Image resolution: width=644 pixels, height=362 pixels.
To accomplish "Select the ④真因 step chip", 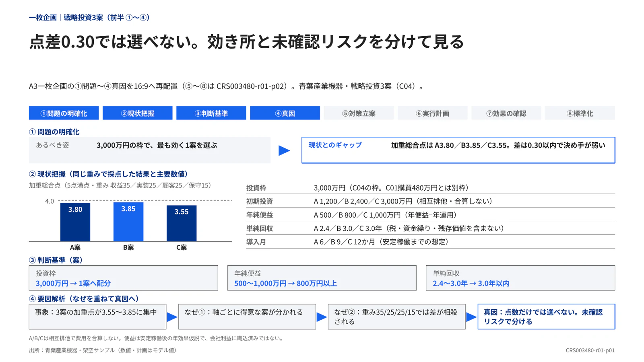I will (x=285, y=113).
